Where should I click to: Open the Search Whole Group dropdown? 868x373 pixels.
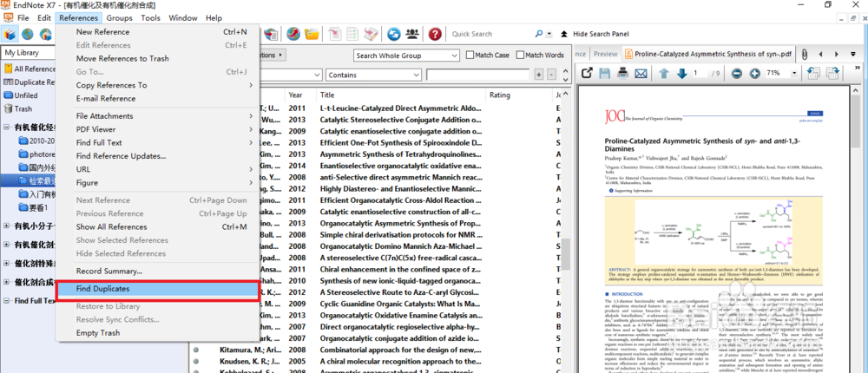406,56
